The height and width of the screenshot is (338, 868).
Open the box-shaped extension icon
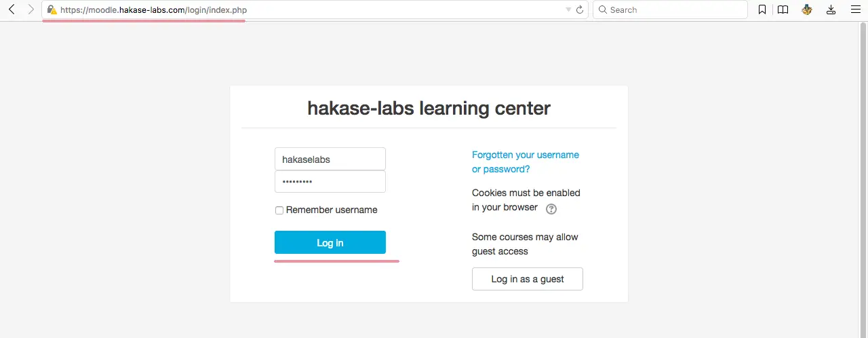tap(806, 10)
